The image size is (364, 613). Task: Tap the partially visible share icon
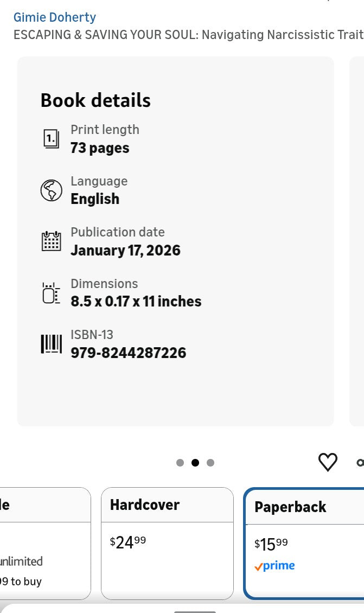pyautogui.click(x=360, y=463)
